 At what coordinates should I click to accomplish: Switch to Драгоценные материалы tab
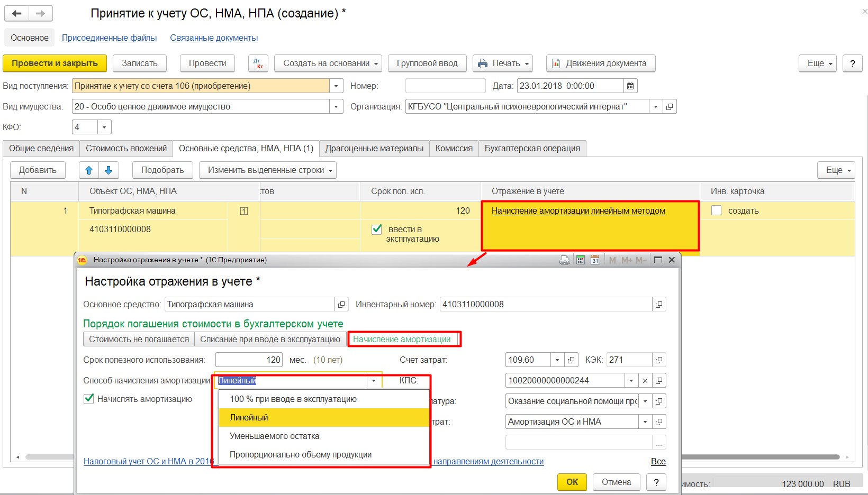pyautogui.click(x=374, y=149)
